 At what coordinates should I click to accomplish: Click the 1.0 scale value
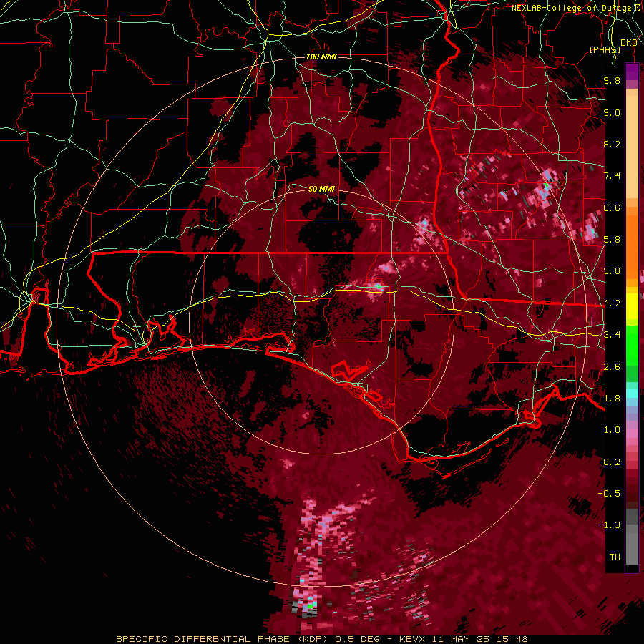coord(612,430)
